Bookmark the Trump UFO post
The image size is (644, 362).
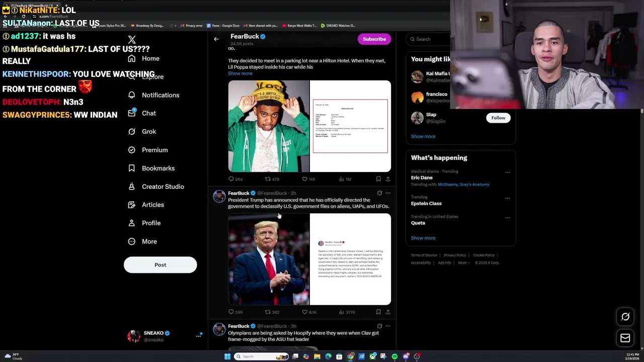(378, 312)
